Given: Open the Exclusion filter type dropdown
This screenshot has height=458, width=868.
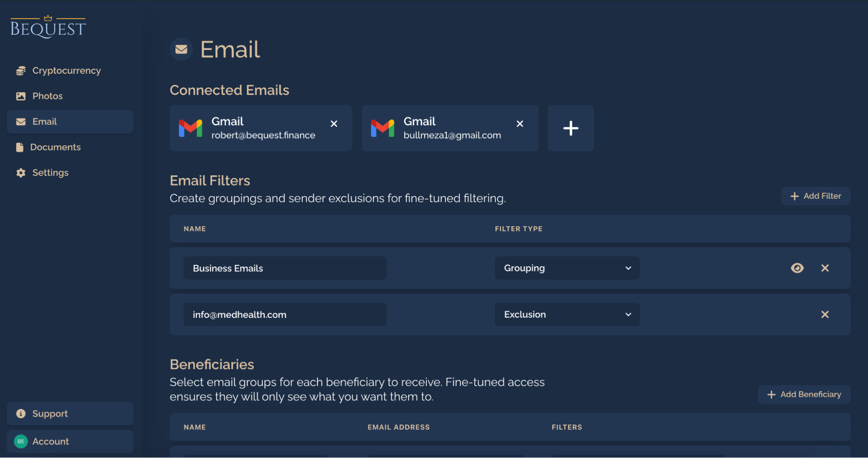Looking at the screenshot, I should click(567, 314).
